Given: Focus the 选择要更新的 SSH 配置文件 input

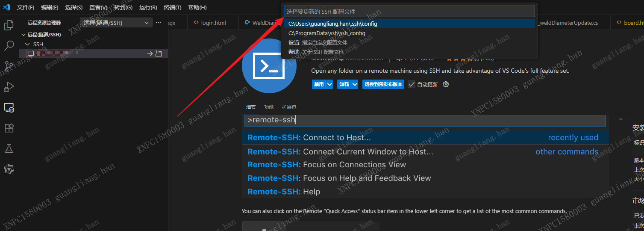Looking at the screenshot, I should coord(409,12).
